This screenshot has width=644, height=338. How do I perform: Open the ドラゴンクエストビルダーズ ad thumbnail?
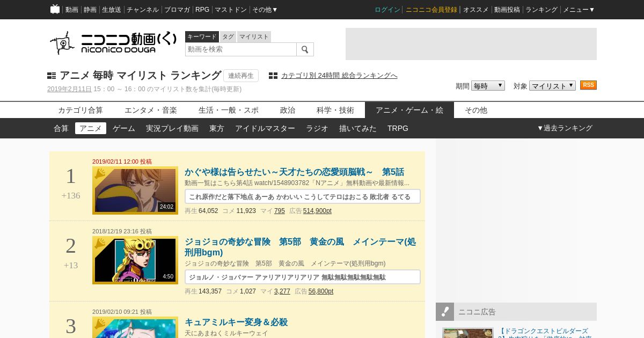pyautogui.click(x=467, y=333)
